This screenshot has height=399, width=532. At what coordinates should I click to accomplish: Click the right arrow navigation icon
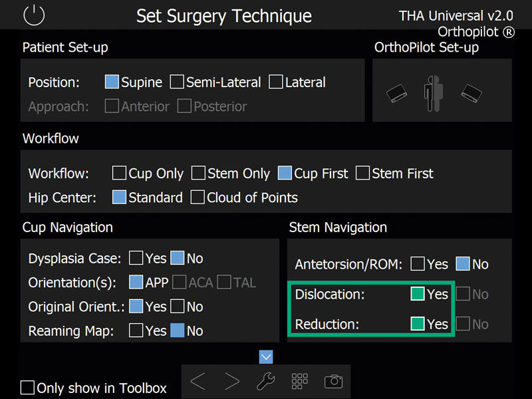tap(231, 381)
